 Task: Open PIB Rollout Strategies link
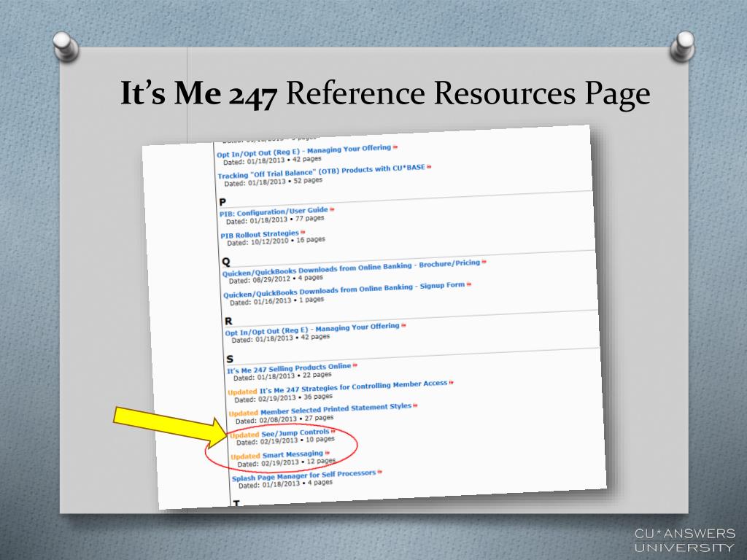pyautogui.click(x=260, y=234)
